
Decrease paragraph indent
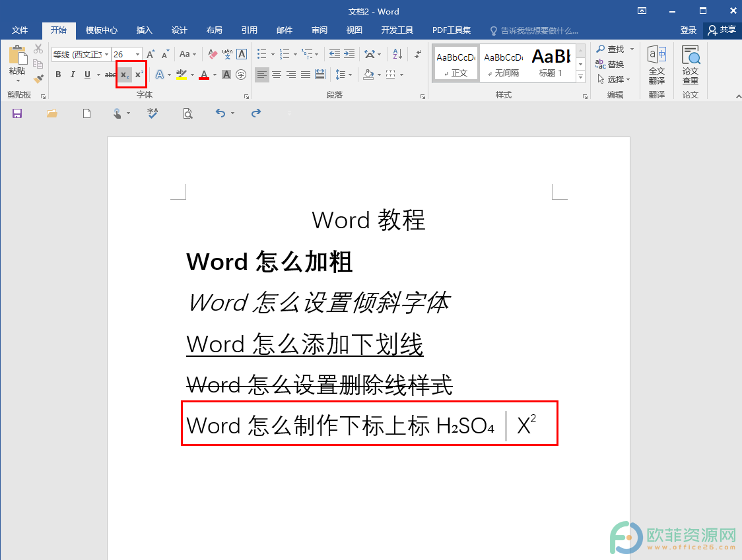coord(335,54)
